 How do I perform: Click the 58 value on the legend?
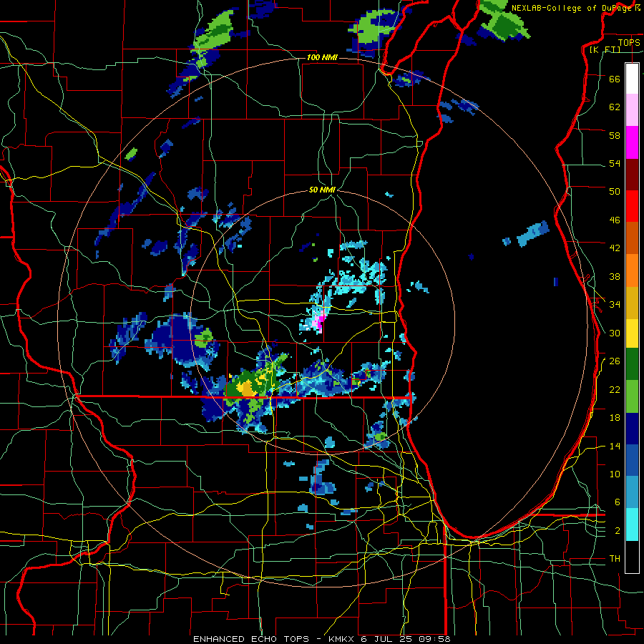click(615, 135)
